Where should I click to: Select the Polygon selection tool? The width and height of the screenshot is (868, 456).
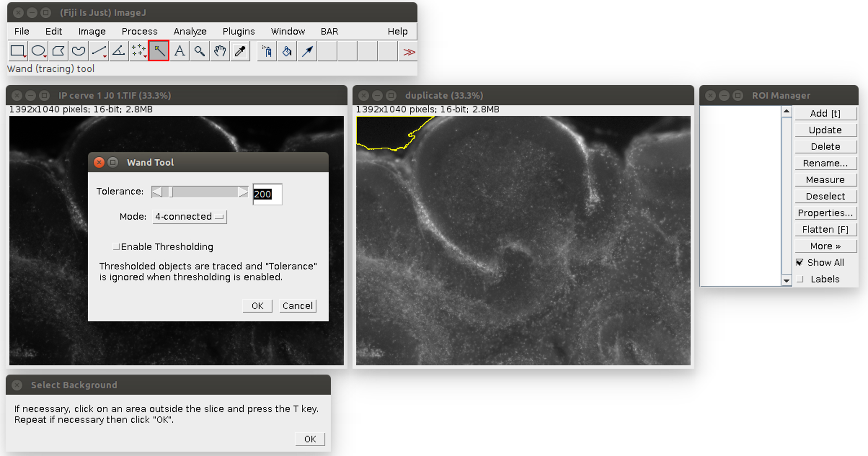pyautogui.click(x=58, y=52)
